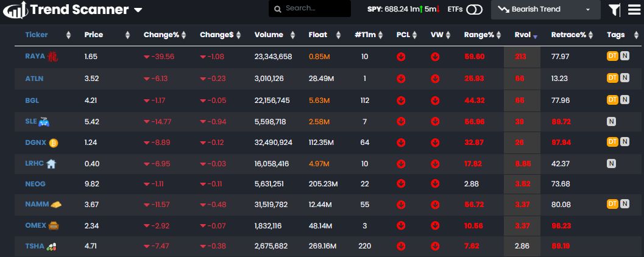Viewport: 644px width, 257px height.
Task: Click the DGNX Rvol value 26
Action: 520,143
